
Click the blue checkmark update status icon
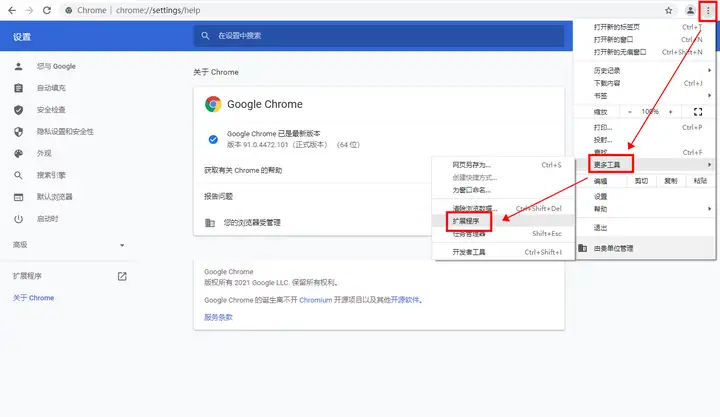pyautogui.click(x=213, y=139)
